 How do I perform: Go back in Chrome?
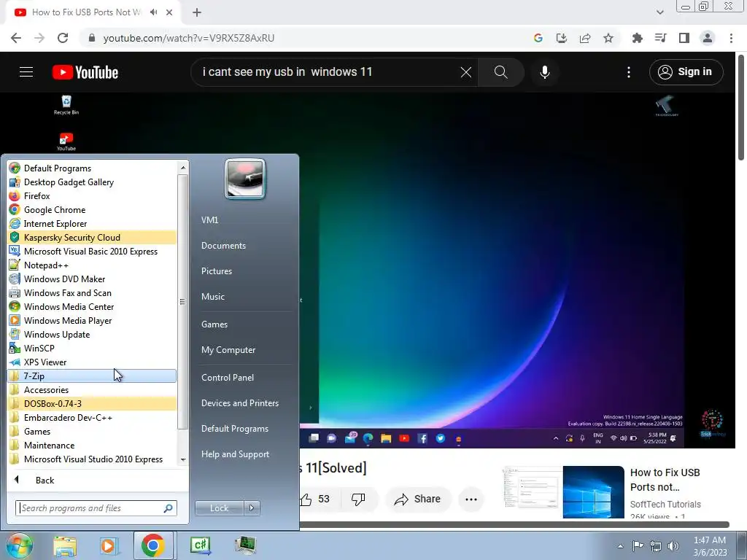pyautogui.click(x=16, y=38)
